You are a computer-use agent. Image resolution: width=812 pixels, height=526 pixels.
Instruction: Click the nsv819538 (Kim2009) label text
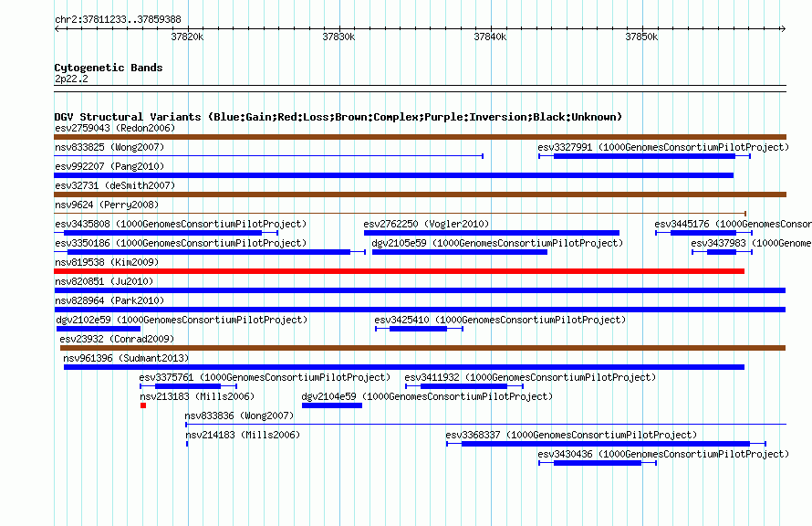(107, 262)
